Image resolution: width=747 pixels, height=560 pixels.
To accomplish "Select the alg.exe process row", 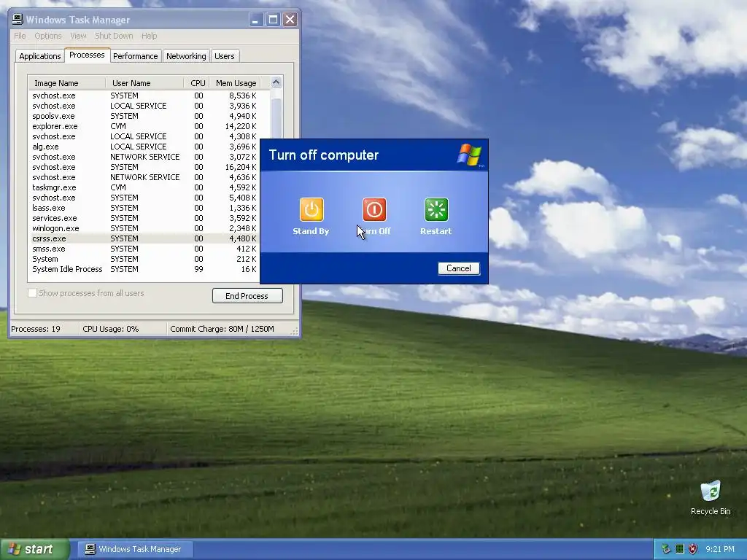I will 144,147.
